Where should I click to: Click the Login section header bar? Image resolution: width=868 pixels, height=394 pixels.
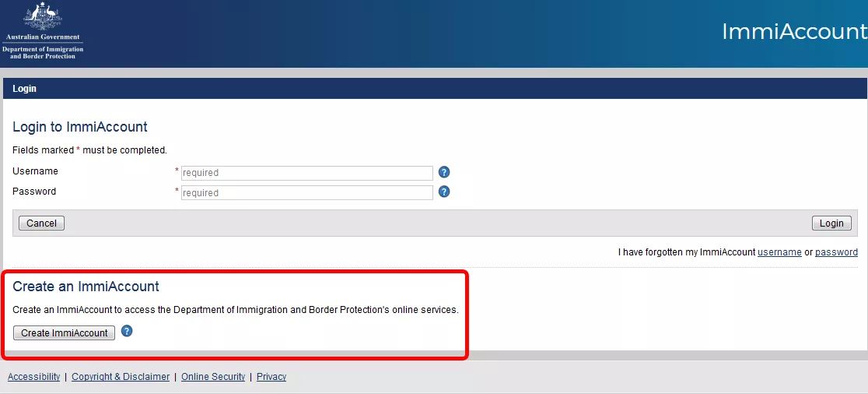(434, 89)
